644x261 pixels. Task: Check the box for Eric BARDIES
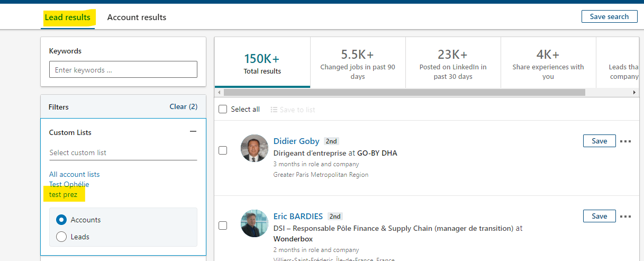223,226
